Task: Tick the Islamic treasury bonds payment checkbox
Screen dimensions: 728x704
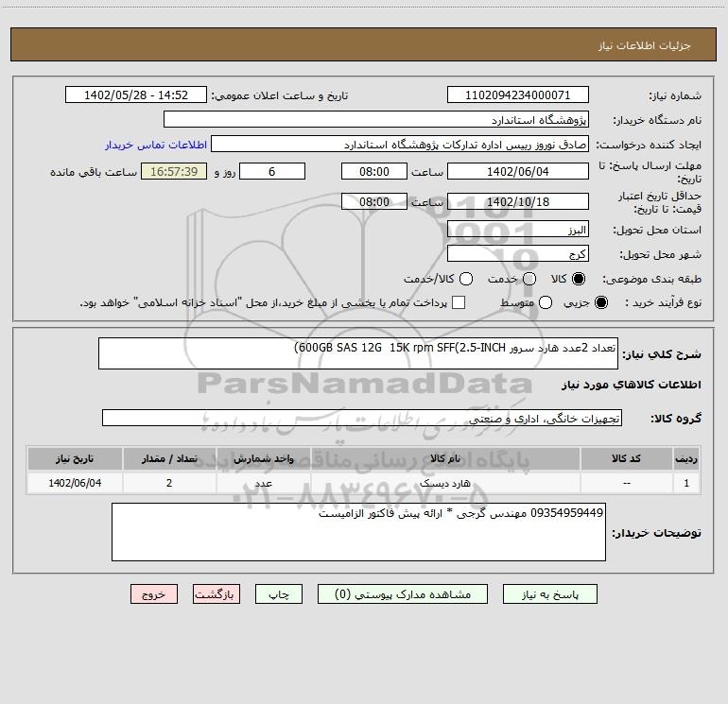Action: click(459, 302)
